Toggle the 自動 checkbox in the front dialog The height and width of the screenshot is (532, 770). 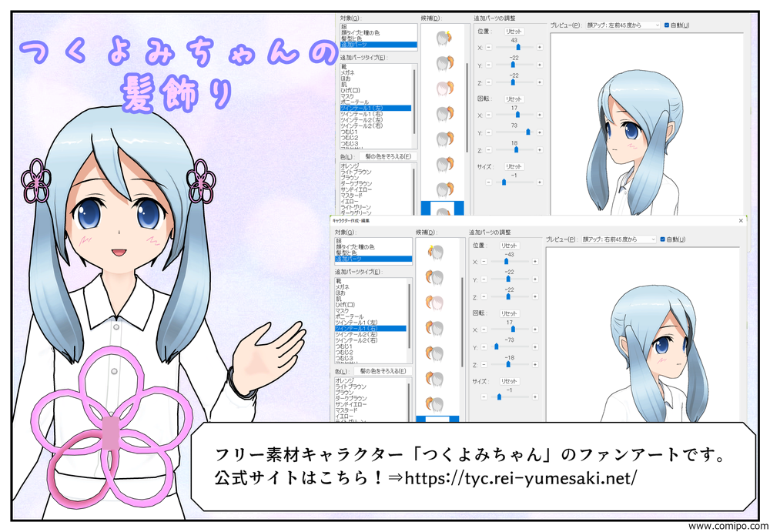point(662,239)
